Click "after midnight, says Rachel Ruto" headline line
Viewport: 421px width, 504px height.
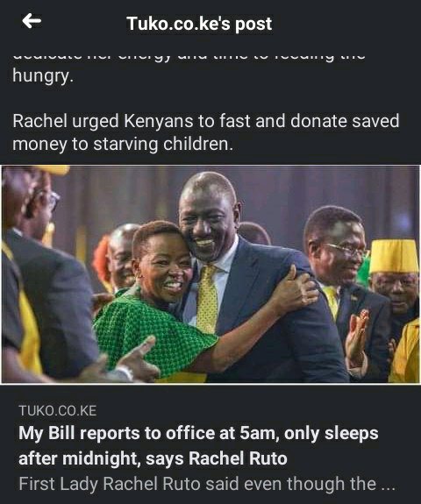(x=153, y=458)
